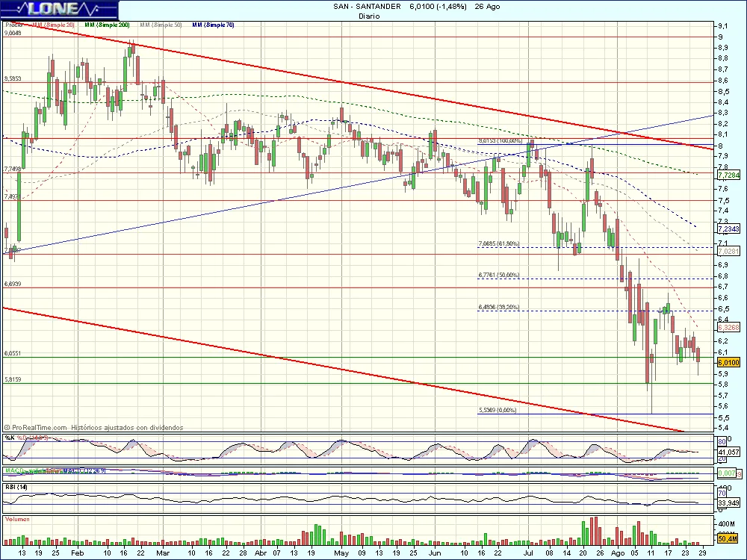Click the MM (Simple 50) legend entry

[161, 25]
